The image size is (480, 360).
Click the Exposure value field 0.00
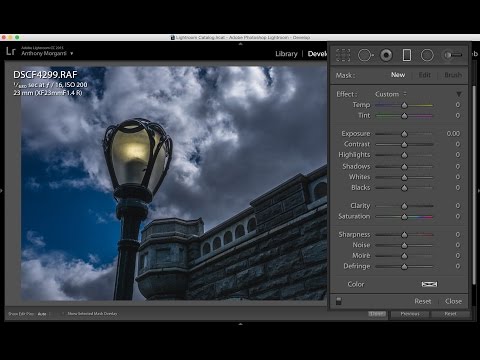click(x=453, y=133)
